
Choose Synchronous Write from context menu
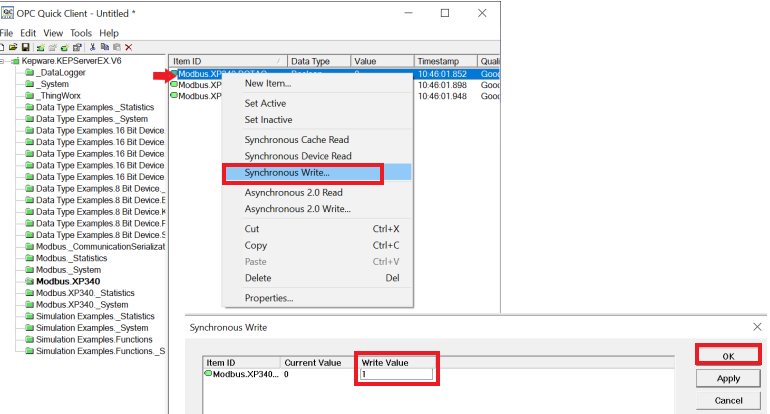point(301,173)
